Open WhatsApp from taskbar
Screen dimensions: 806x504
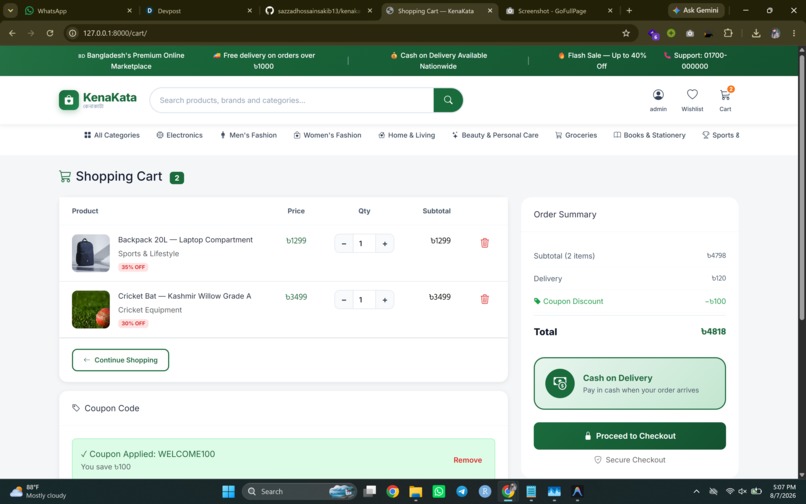pyautogui.click(x=438, y=491)
